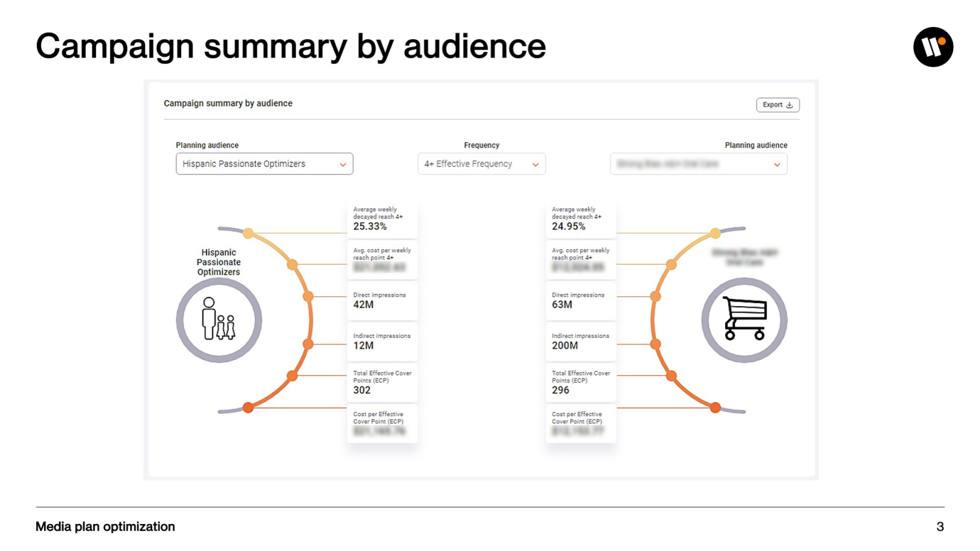Select the 12M indirect impressions value
Viewport: 980px width, 551px height.
click(x=363, y=345)
